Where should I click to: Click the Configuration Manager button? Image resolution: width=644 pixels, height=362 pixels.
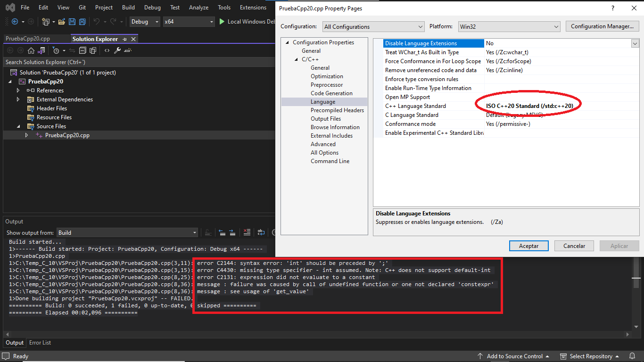(x=602, y=26)
